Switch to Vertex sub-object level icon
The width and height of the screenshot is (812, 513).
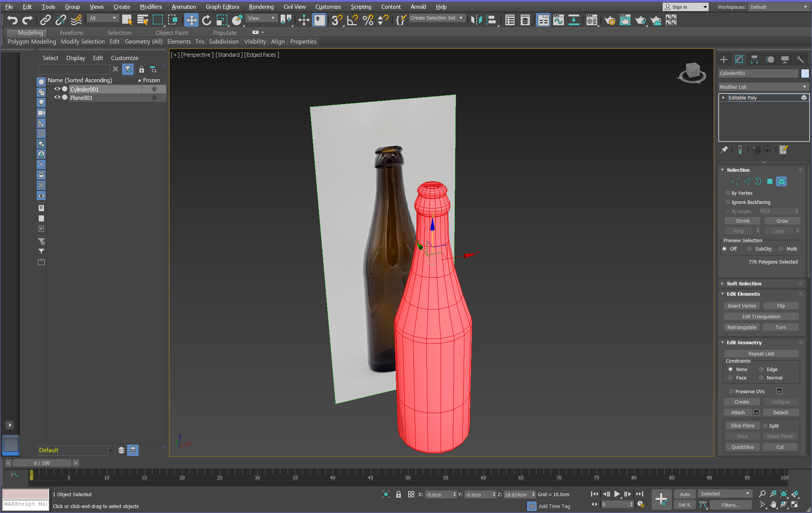click(x=735, y=181)
